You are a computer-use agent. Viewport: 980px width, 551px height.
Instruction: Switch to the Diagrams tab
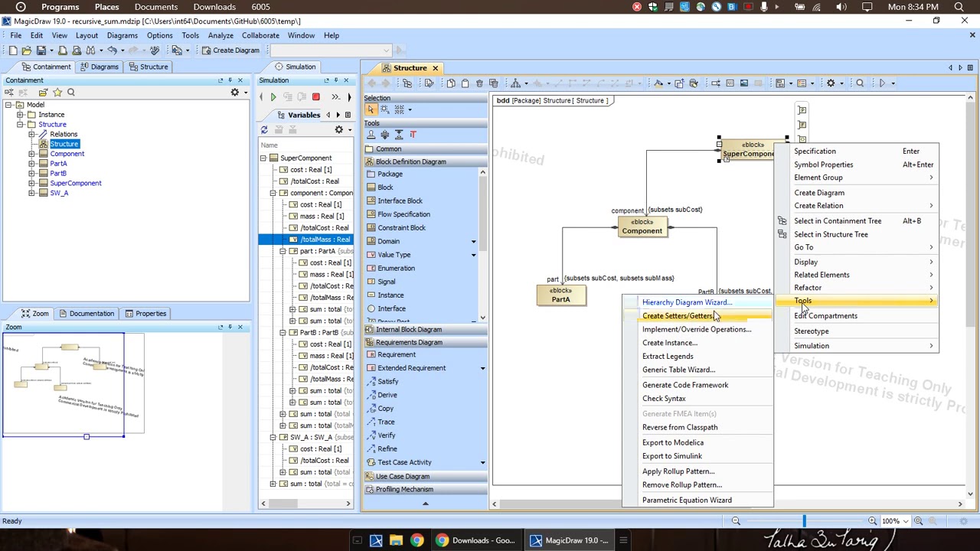pos(99,67)
